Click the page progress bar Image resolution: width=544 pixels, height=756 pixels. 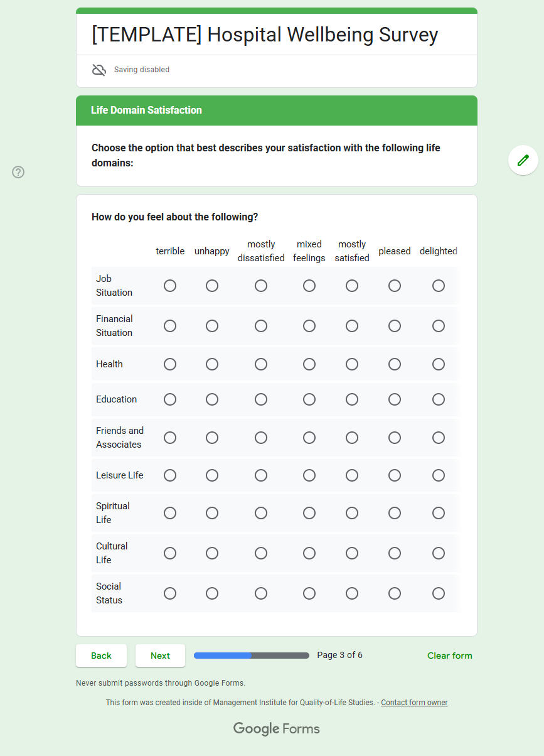252,656
